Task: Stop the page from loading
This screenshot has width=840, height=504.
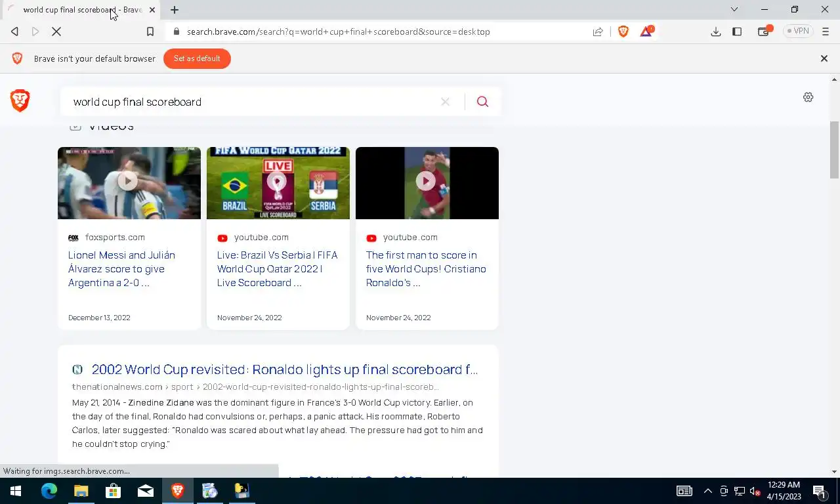Action: pyautogui.click(x=56, y=31)
